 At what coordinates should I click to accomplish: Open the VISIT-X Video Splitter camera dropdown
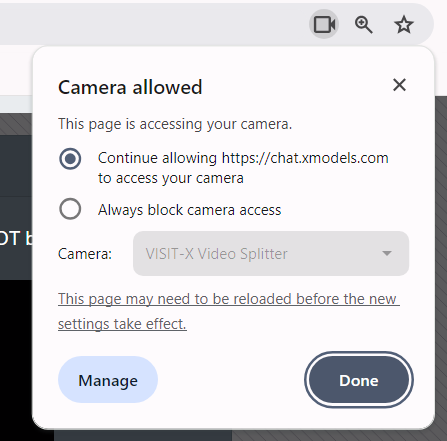pos(271,254)
